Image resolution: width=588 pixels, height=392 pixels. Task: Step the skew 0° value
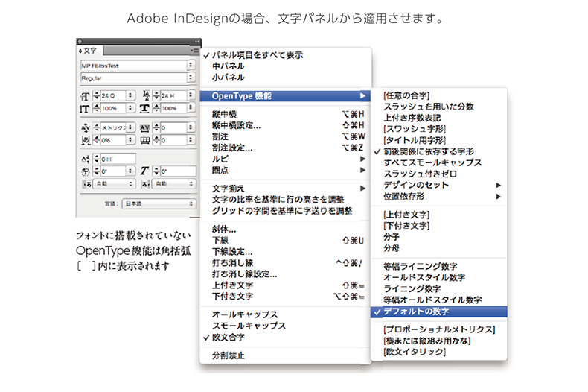click(157, 171)
